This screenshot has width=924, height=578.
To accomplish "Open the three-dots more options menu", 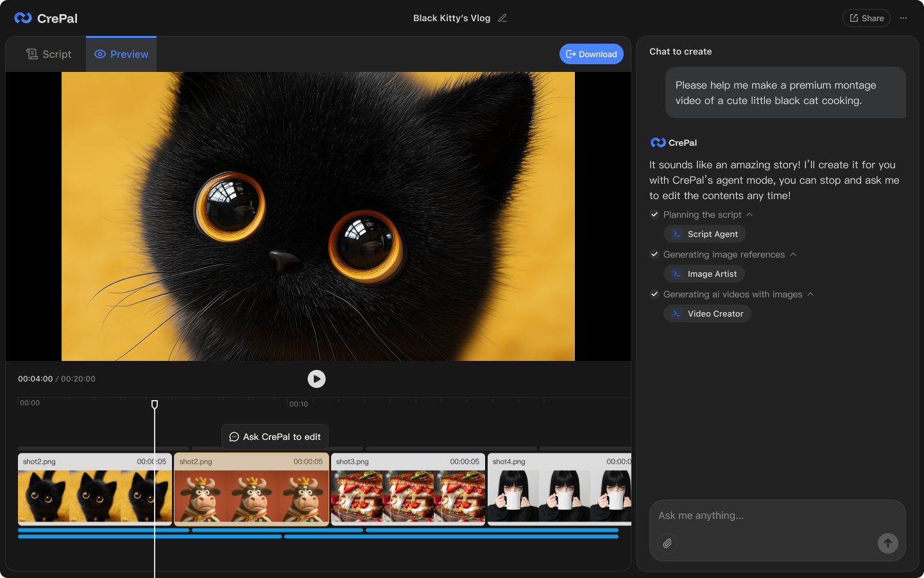I will coord(903,18).
